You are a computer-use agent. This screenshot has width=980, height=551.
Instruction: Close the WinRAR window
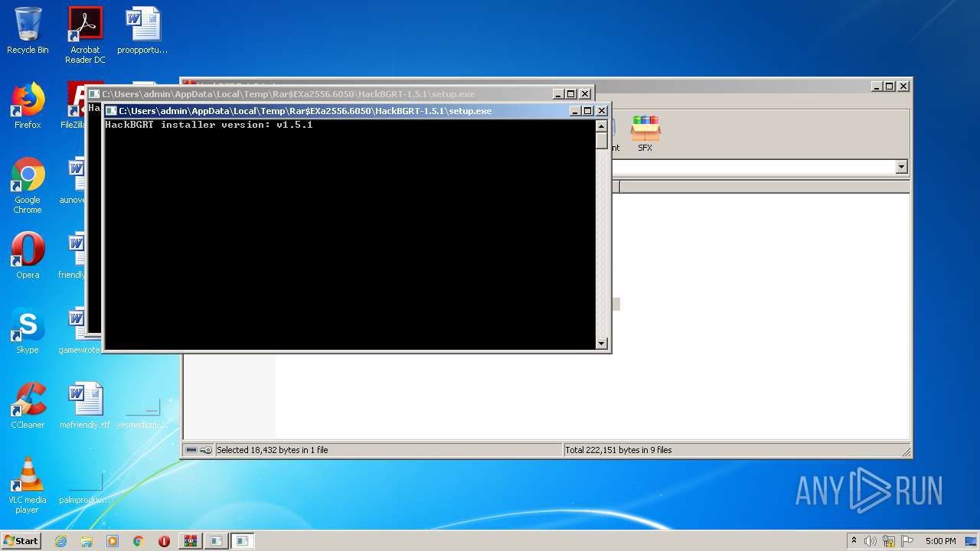click(903, 86)
